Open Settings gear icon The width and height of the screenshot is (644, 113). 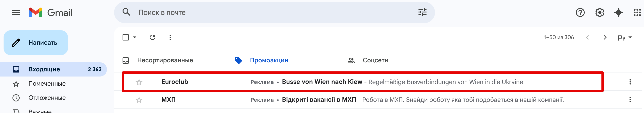click(599, 12)
